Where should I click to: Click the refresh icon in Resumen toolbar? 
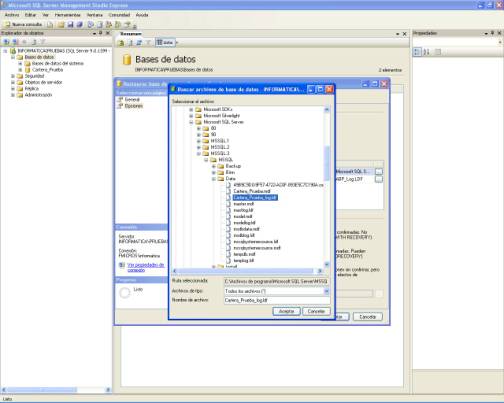pos(139,43)
